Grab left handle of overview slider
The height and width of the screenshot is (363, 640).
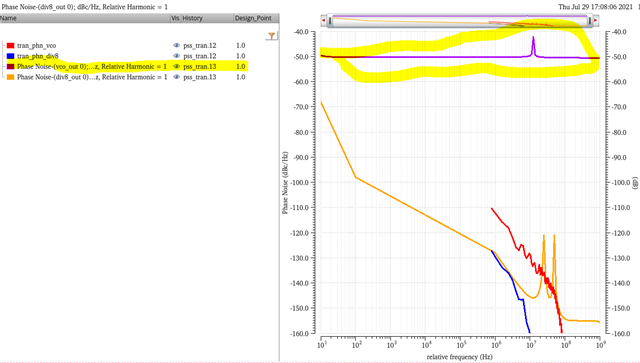pyautogui.click(x=330, y=20)
